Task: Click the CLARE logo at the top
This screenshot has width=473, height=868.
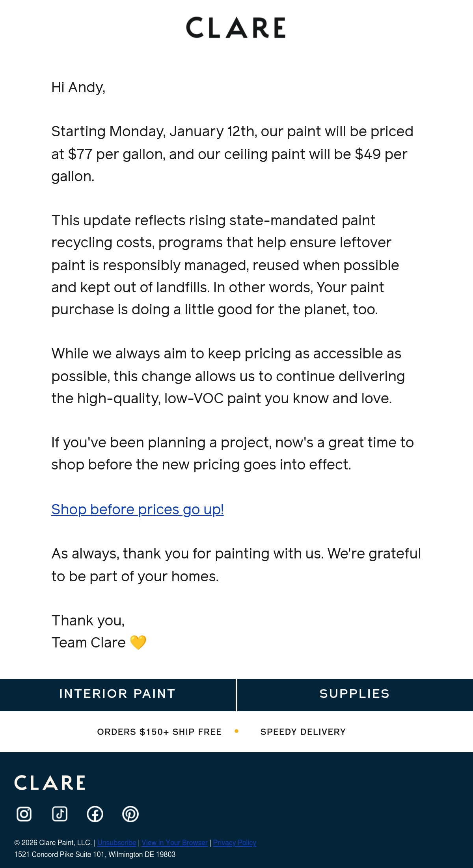Action: (x=236, y=28)
